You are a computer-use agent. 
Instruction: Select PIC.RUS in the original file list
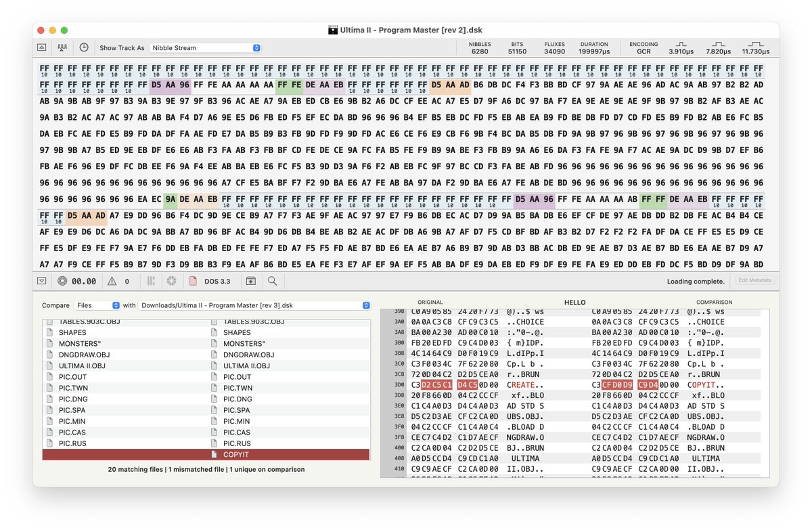tap(73, 443)
